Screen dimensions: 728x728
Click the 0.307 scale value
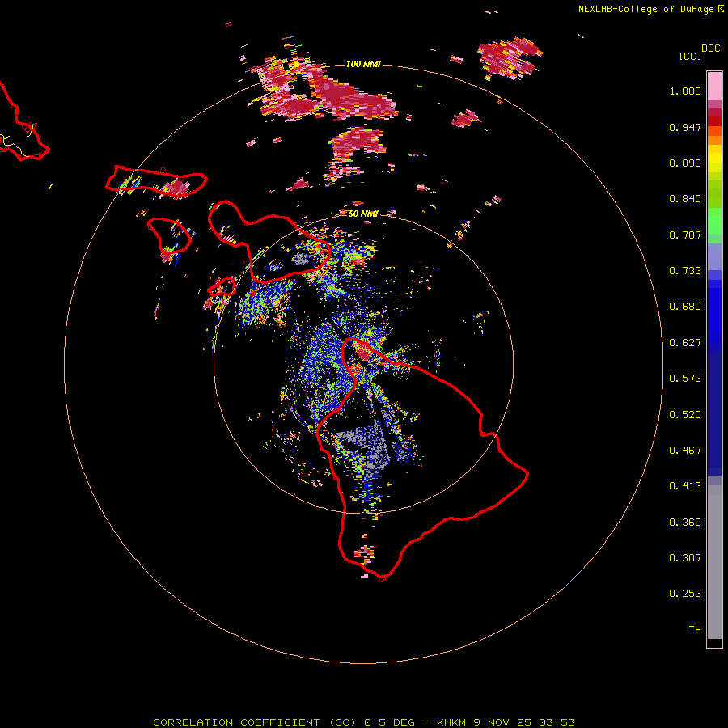click(x=685, y=558)
